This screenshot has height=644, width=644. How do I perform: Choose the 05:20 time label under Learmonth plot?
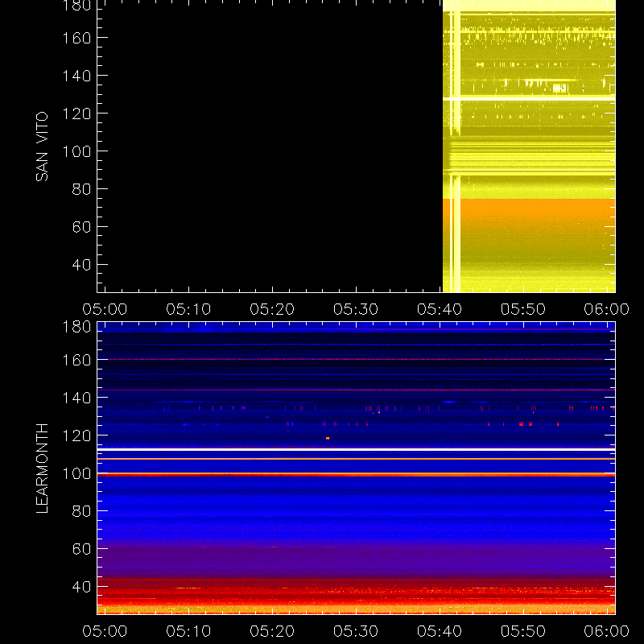(272, 631)
